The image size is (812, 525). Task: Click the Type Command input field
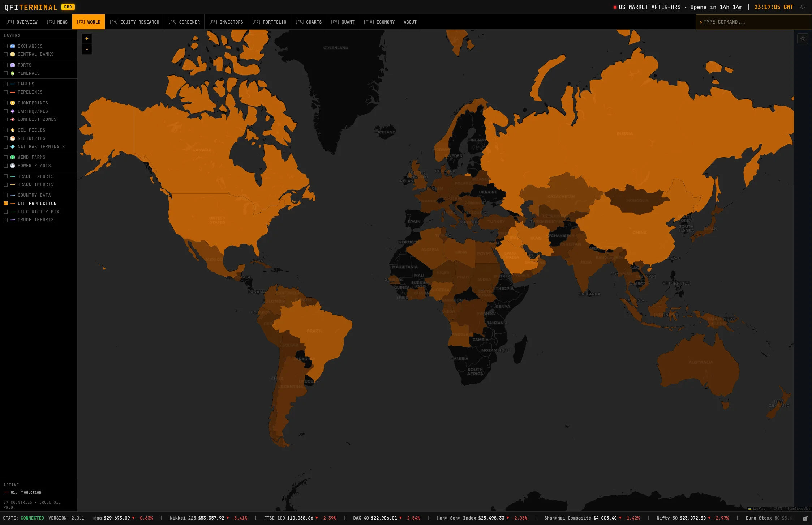pyautogui.click(x=754, y=22)
